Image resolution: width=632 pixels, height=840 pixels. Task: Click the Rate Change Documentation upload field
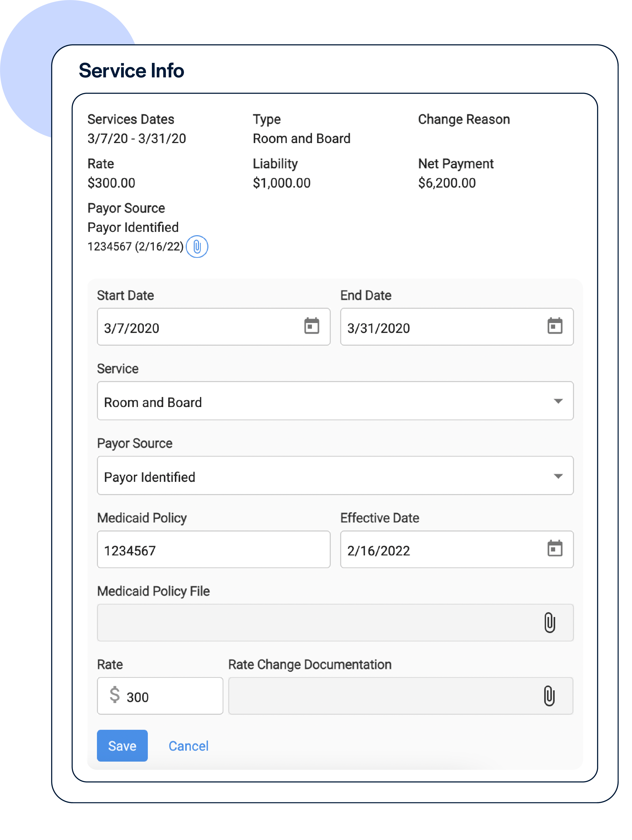380,696
